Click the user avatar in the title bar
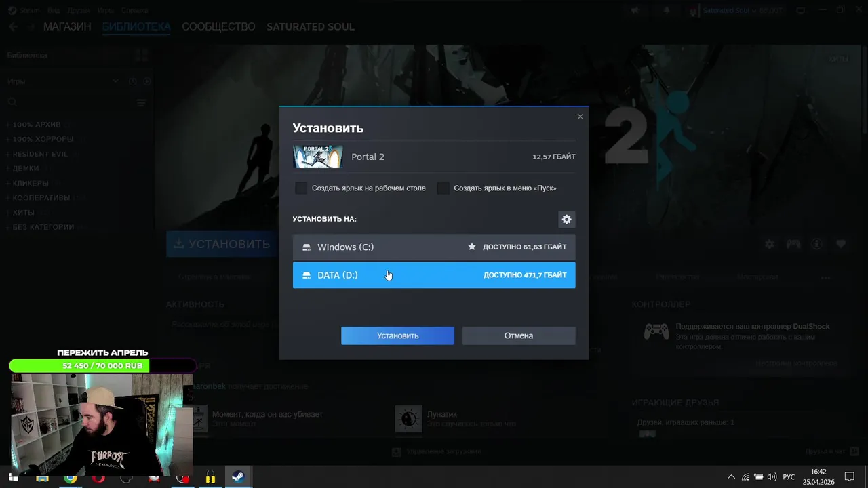The width and height of the screenshot is (868, 488). click(694, 11)
